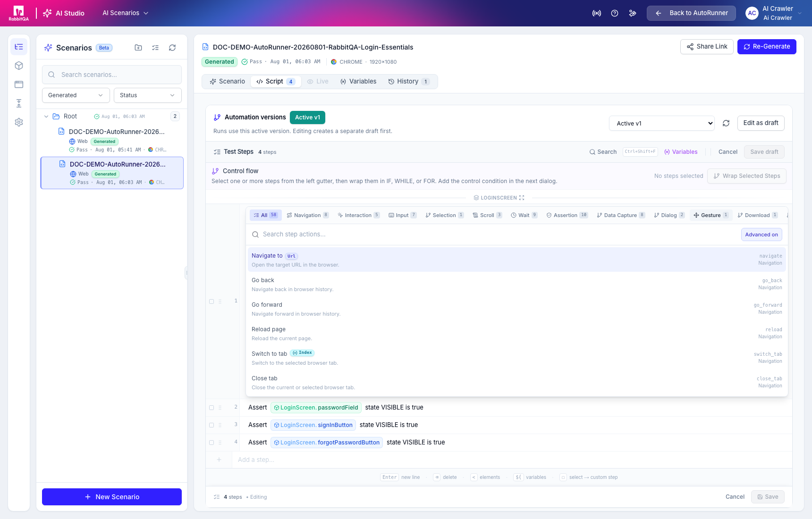Refresh the scenarios list

pyautogui.click(x=172, y=48)
